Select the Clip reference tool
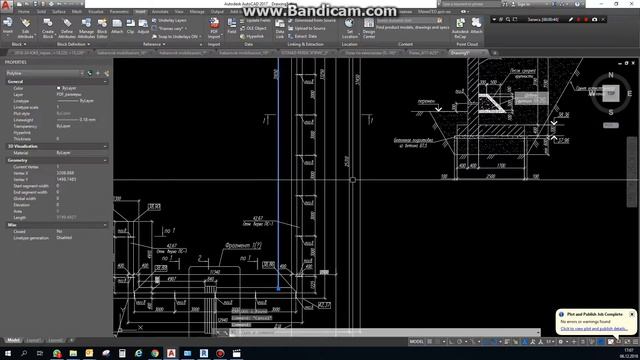640x360 pixels. [x=131, y=26]
